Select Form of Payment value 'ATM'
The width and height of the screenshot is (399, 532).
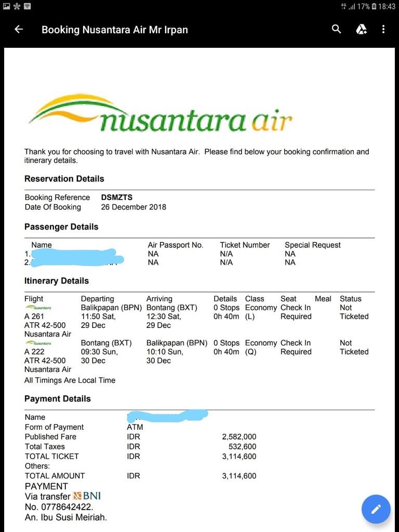click(x=135, y=427)
